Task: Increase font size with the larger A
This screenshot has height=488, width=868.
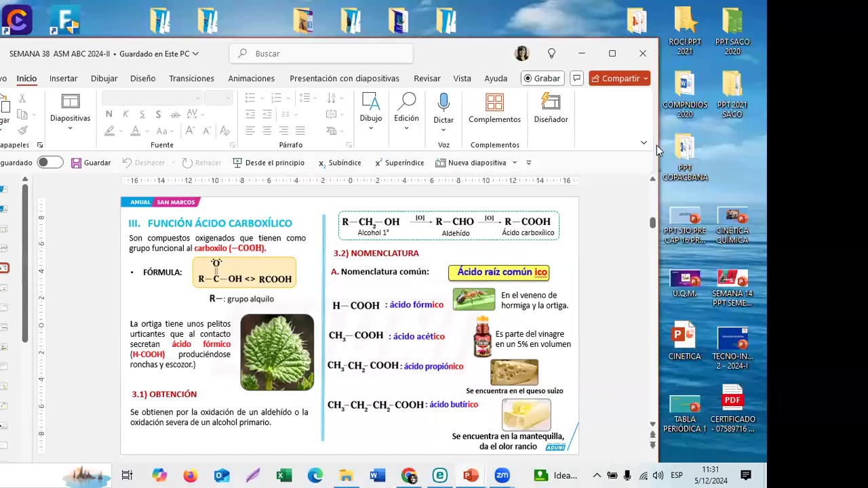Action: 191,131
